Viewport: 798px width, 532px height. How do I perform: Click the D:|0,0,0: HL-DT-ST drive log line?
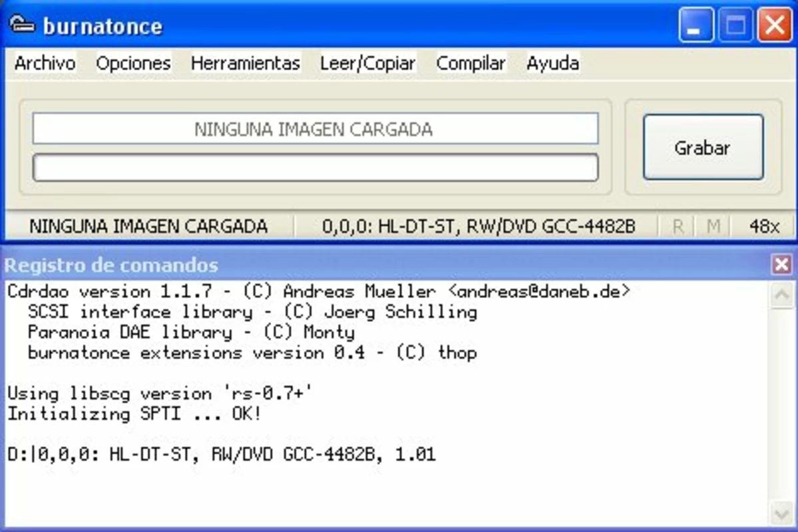[222, 454]
